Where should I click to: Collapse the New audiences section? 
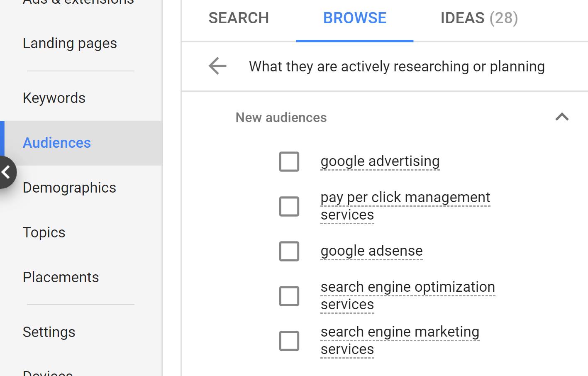562,117
